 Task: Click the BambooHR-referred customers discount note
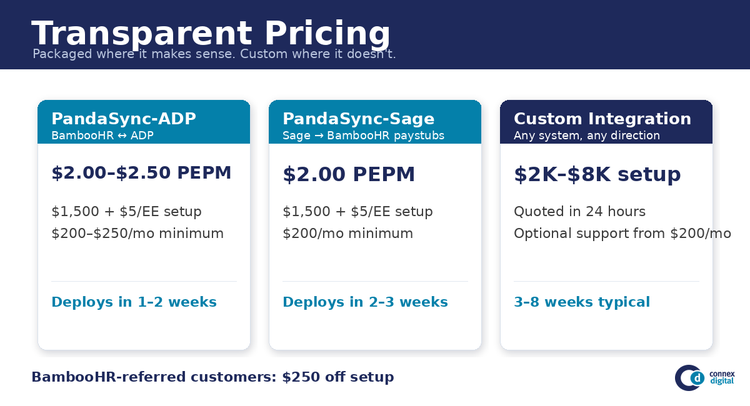tap(212, 377)
